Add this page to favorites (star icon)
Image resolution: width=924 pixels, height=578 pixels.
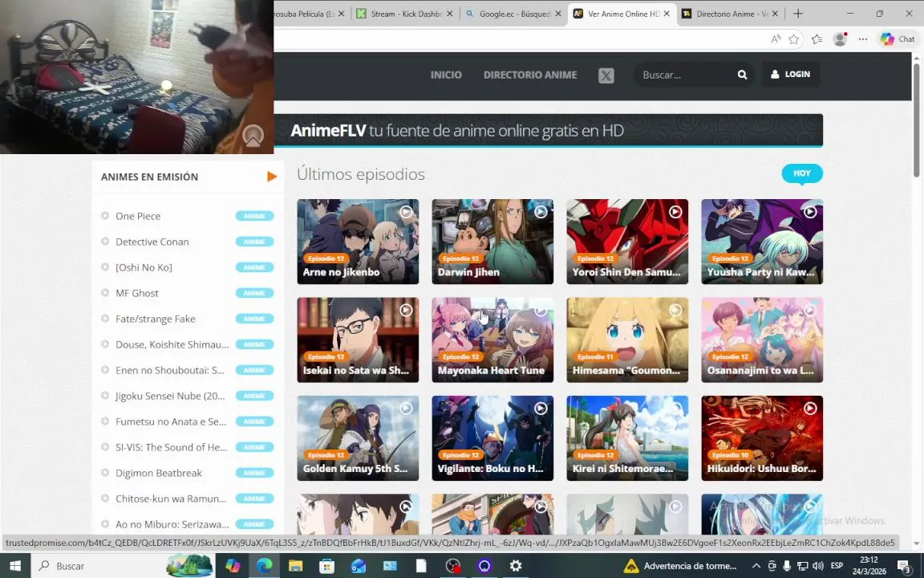(794, 39)
